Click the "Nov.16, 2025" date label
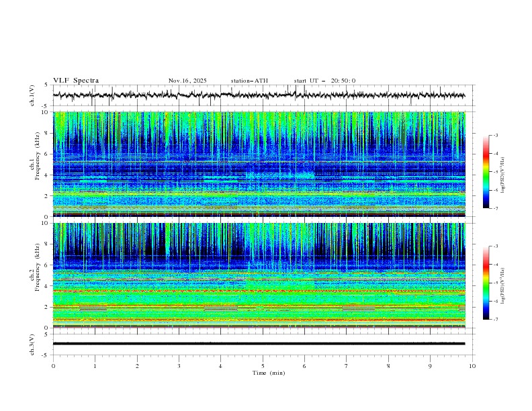This screenshot has width=532, height=411. pyautogui.click(x=187, y=81)
